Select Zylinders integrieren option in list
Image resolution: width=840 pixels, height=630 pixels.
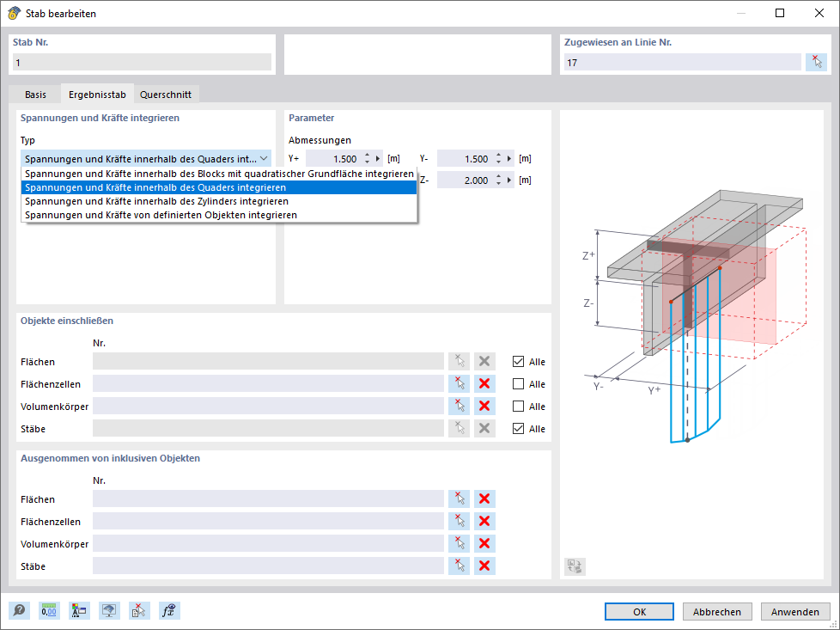coord(219,201)
